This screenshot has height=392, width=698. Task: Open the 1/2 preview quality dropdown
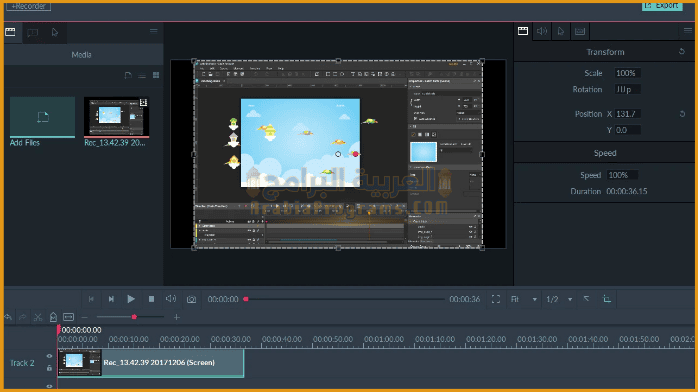click(x=559, y=299)
